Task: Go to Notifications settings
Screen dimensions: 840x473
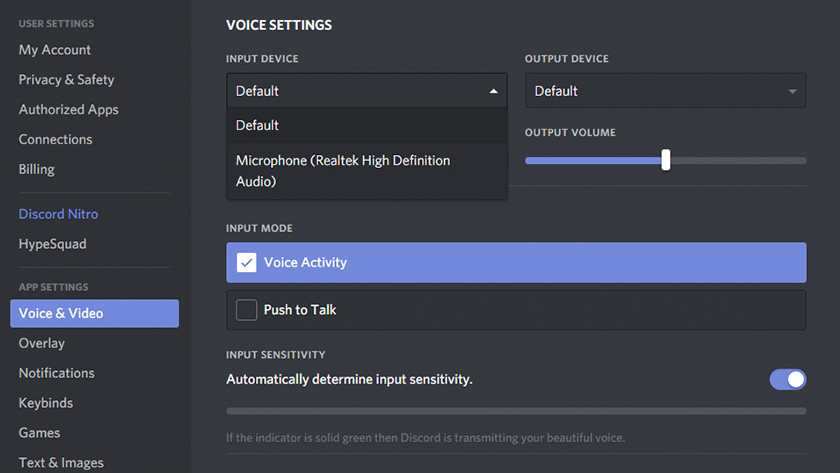Action: (x=56, y=373)
